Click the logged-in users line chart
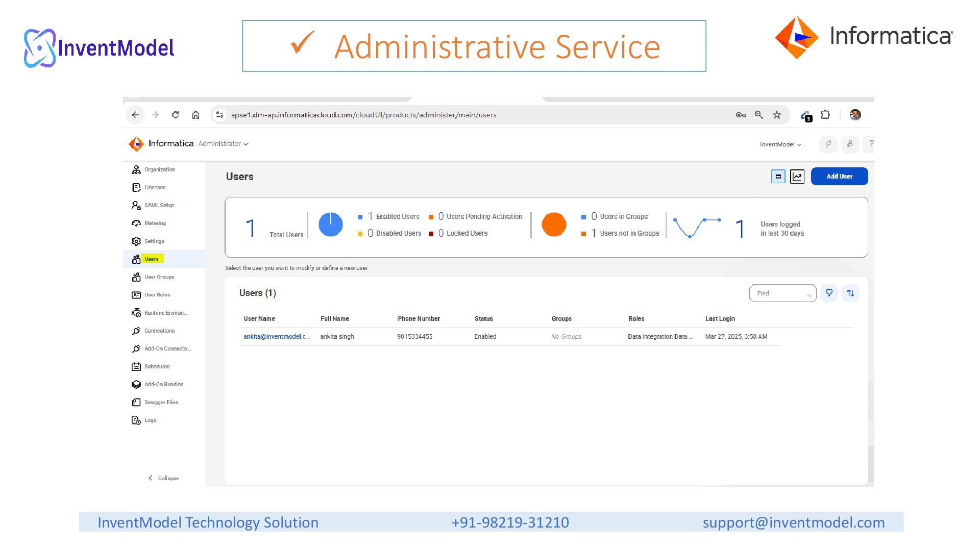980x551 pixels. [x=697, y=227]
